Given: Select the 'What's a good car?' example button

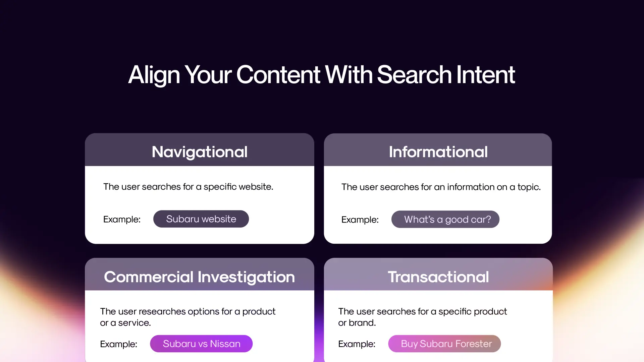Looking at the screenshot, I should tap(445, 219).
